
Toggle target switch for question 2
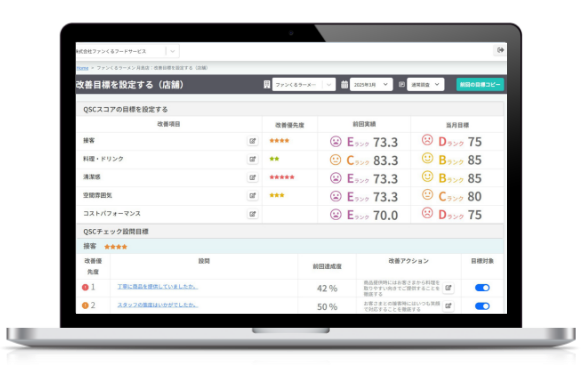click(482, 306)
